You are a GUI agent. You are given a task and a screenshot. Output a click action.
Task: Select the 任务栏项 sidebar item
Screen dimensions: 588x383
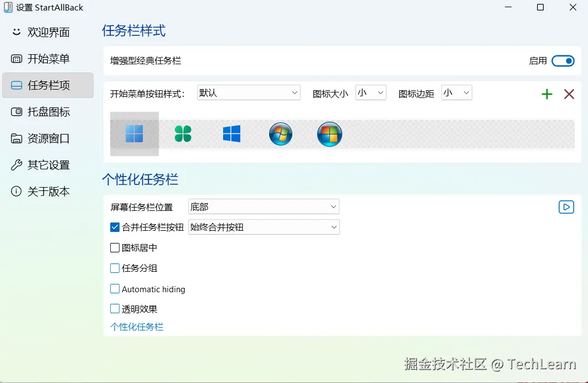pos(48,85)
